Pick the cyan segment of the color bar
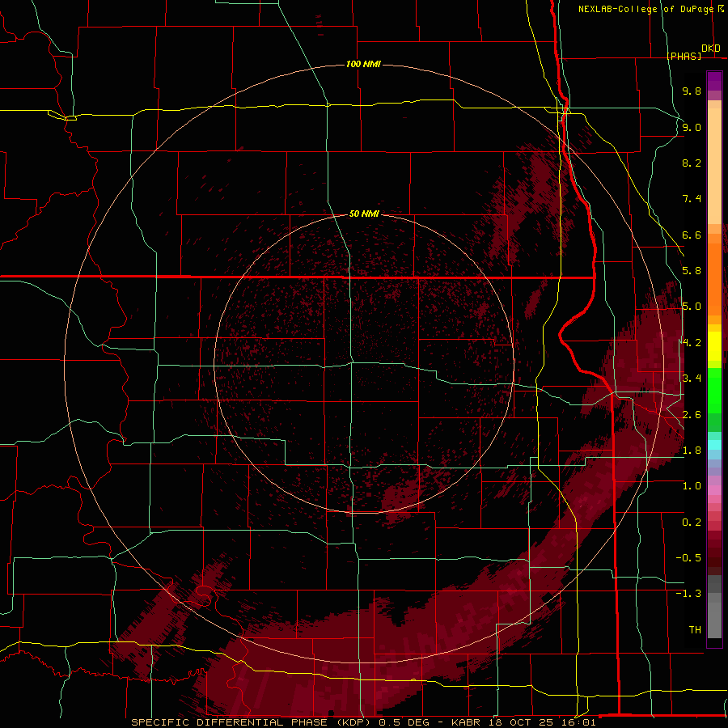The height and width of the screenshot is (728, 728). coord(714,445)
